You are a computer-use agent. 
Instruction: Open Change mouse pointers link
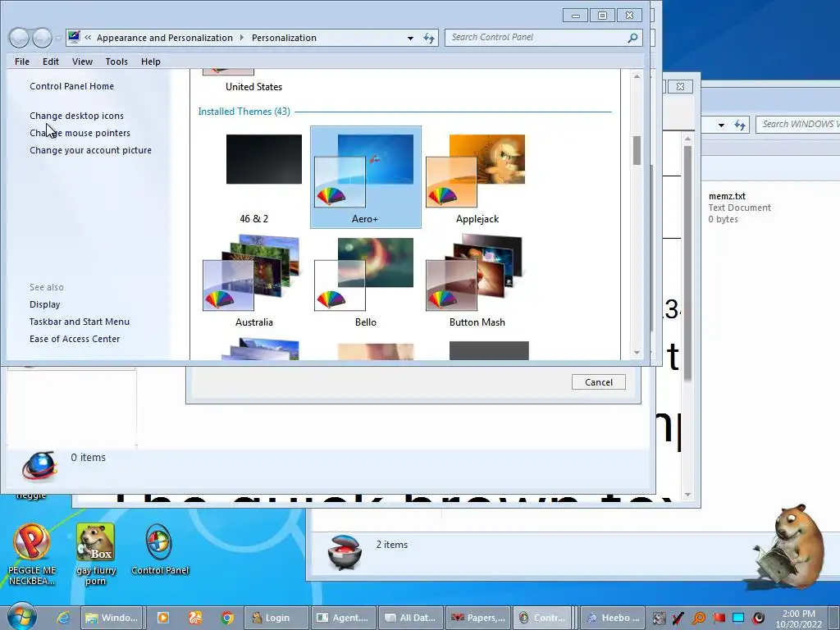pos(80,133)
